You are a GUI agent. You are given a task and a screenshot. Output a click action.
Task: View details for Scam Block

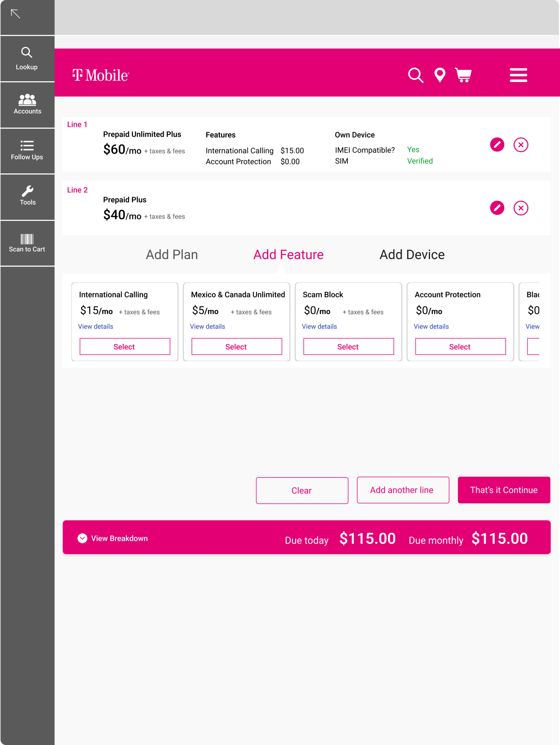[319, 326]
